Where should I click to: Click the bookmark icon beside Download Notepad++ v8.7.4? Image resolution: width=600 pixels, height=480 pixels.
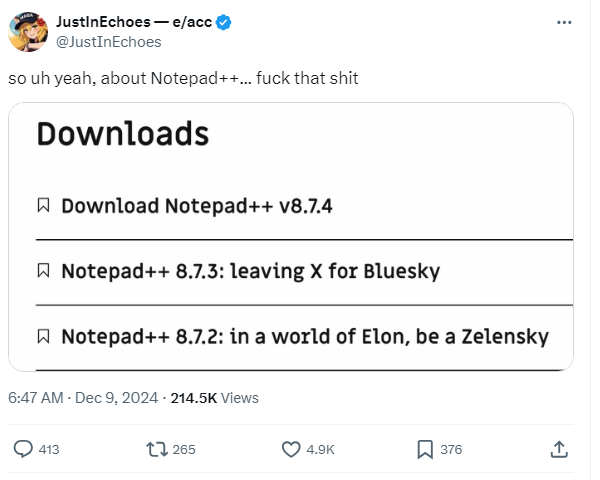pyautogui.click(x=43, y=206)
